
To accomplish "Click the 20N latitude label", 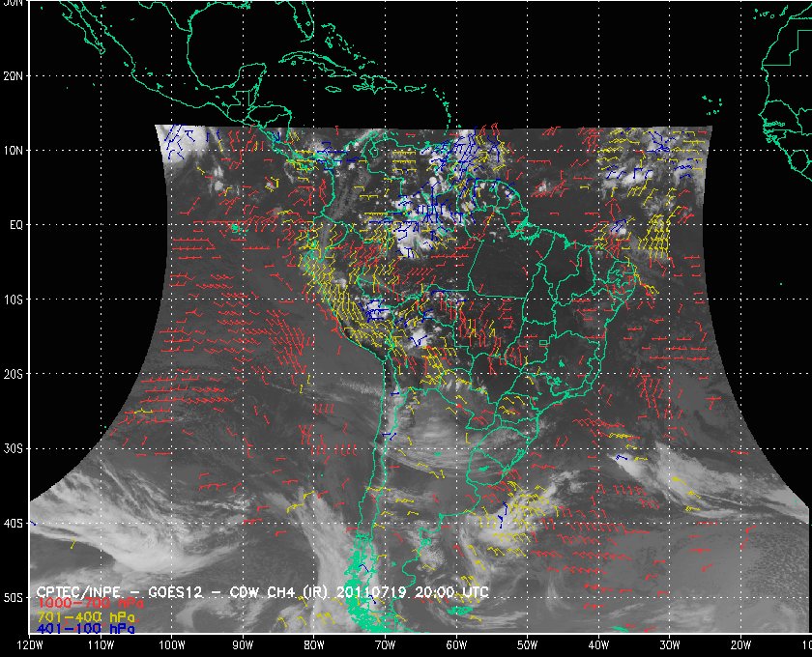I will click(x=13, y=76).
